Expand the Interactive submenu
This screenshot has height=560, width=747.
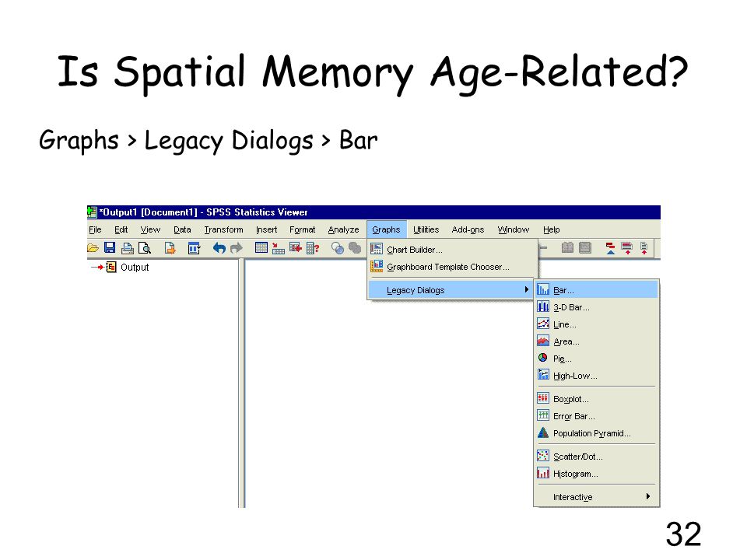tap(597, 497)
